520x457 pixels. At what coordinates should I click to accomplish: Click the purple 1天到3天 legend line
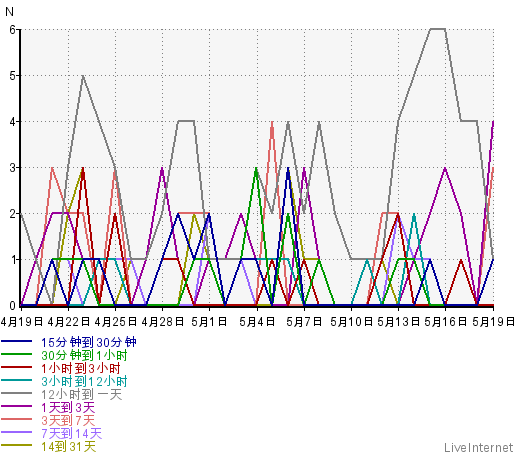pyautogui.click(x=16, y=406)
